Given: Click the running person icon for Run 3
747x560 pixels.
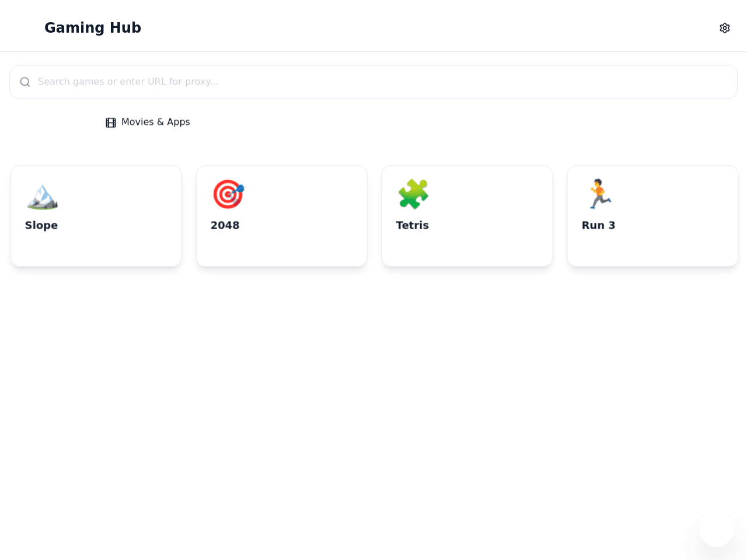Looking at the screenshot, I should point(599,195).
